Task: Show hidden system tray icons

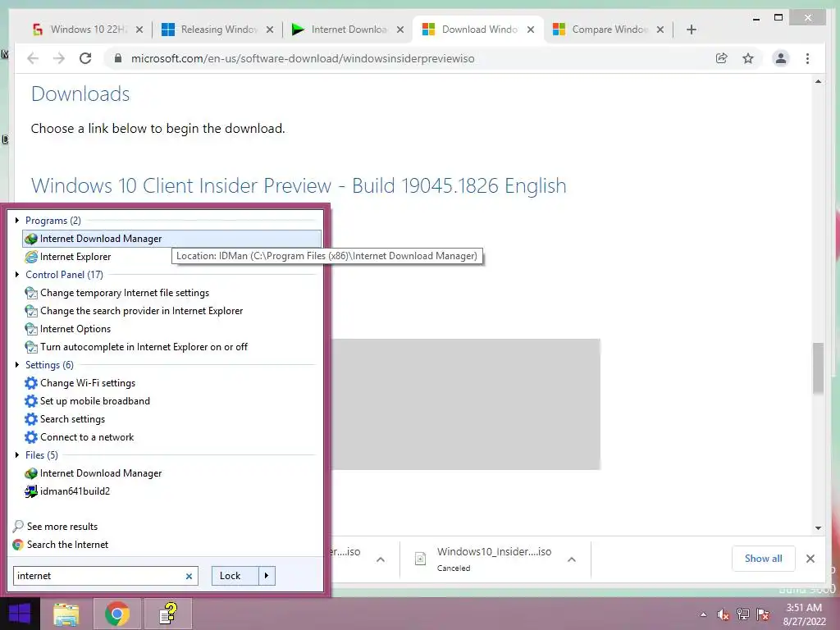Action: click(703, 614)
